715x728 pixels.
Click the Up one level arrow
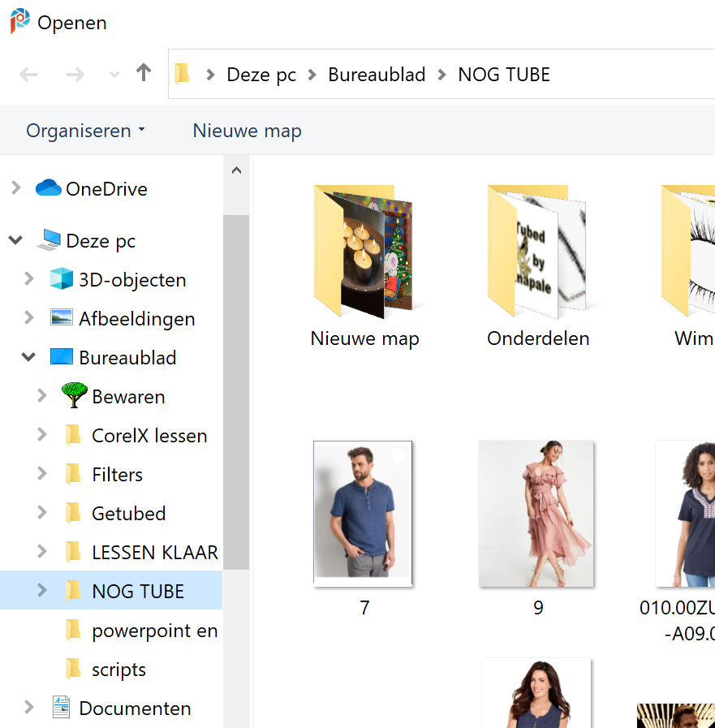[144, 73]
